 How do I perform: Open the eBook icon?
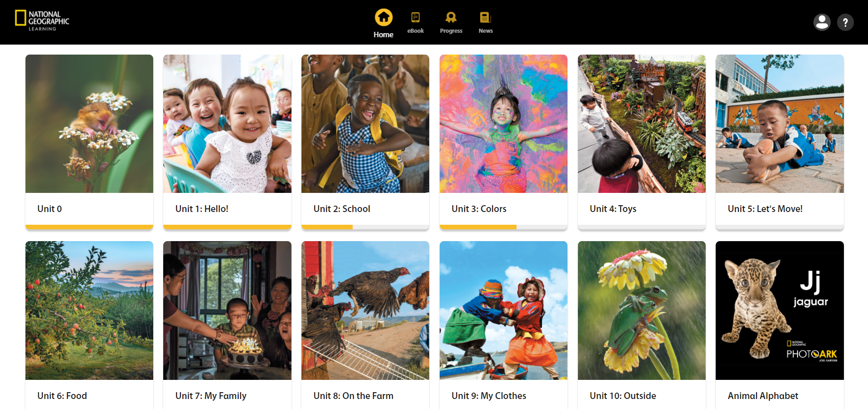pos(415,18)
